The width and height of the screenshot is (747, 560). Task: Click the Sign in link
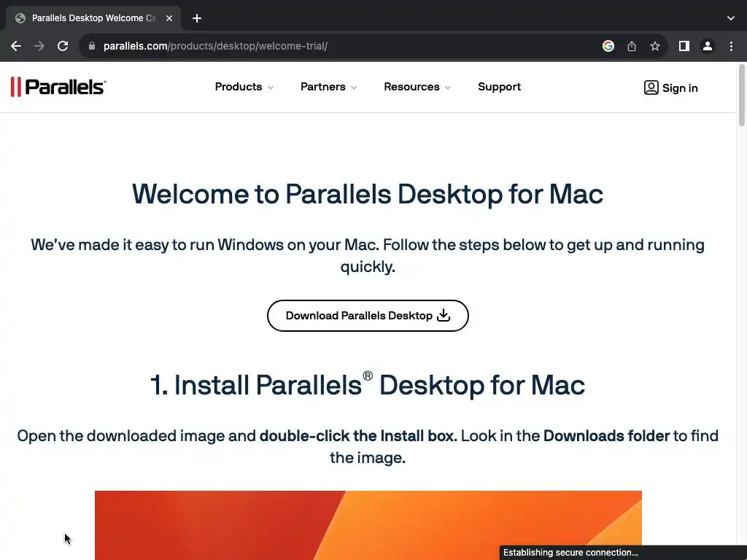point(671,88)
